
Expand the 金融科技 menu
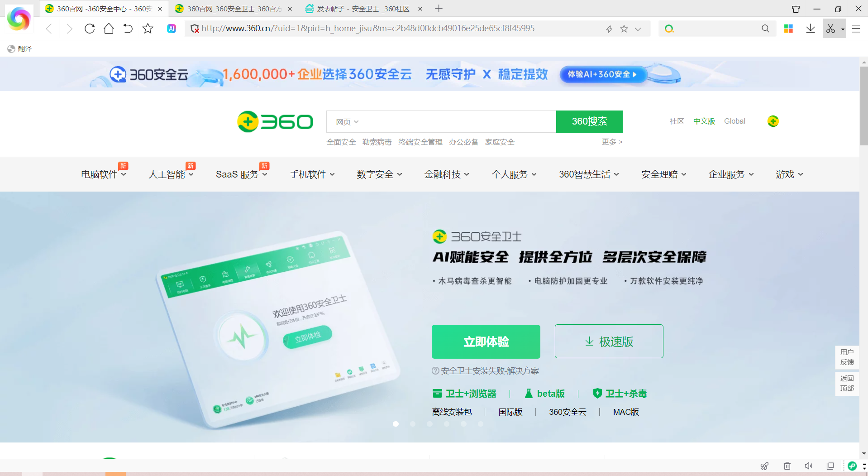[x=447, y=174]
